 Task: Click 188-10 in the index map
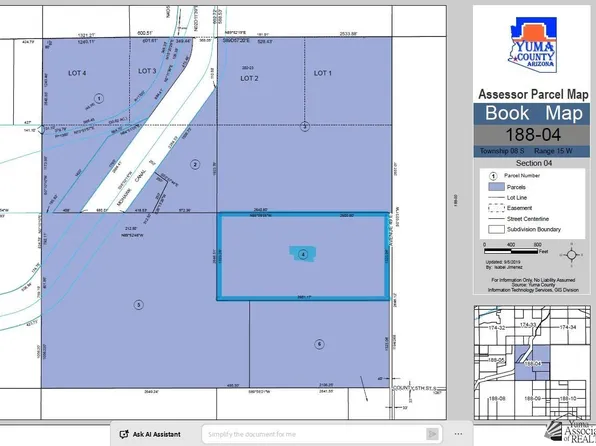coord(568,398)
